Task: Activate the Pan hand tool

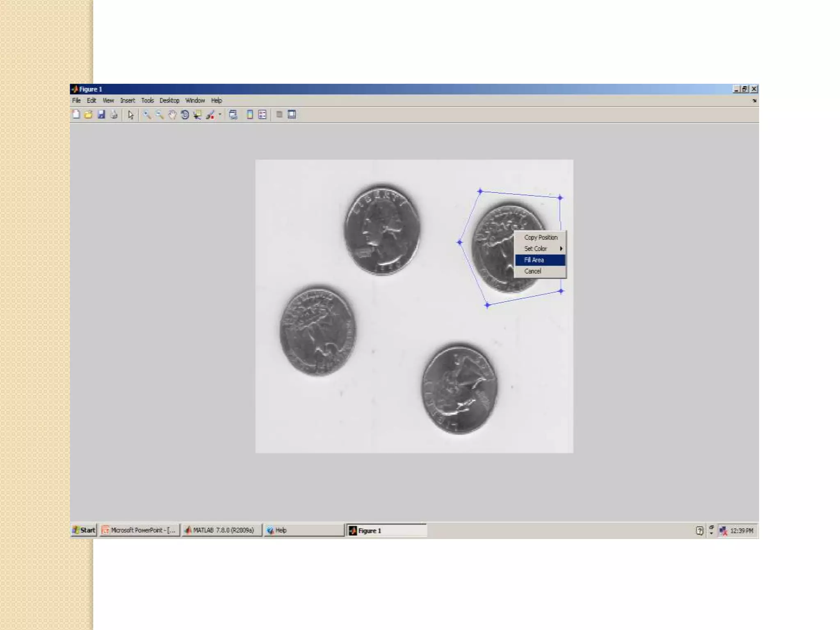Action: point(172,115)
